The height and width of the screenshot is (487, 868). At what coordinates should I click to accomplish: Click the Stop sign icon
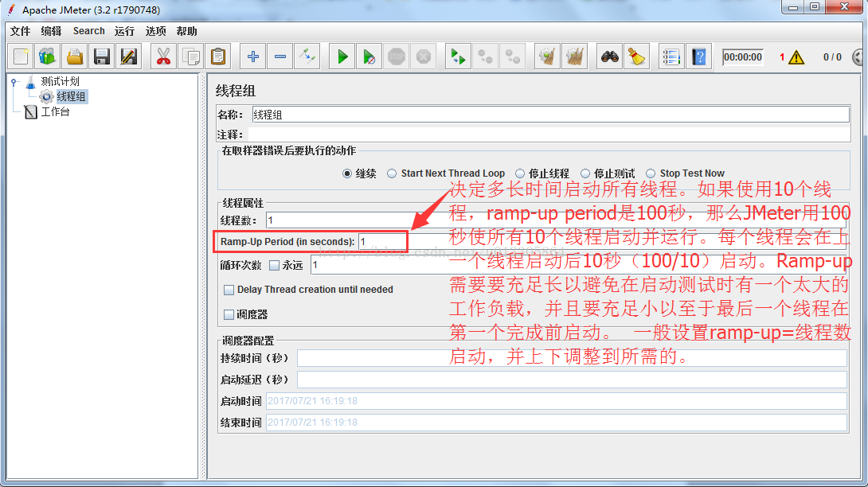tap(397, 56)
